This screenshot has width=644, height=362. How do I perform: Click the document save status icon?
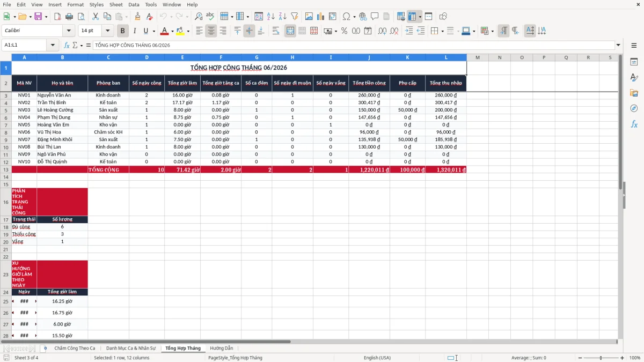click(x=6, y=358)
